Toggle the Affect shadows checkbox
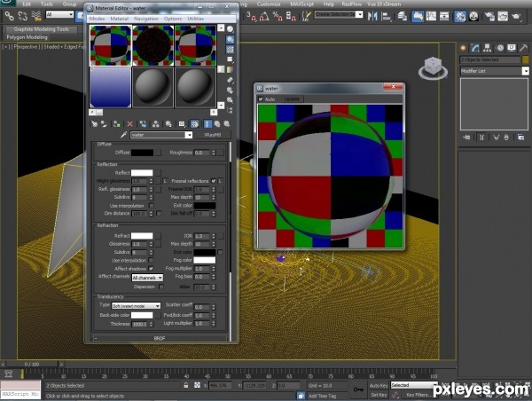 coord(151,268)
